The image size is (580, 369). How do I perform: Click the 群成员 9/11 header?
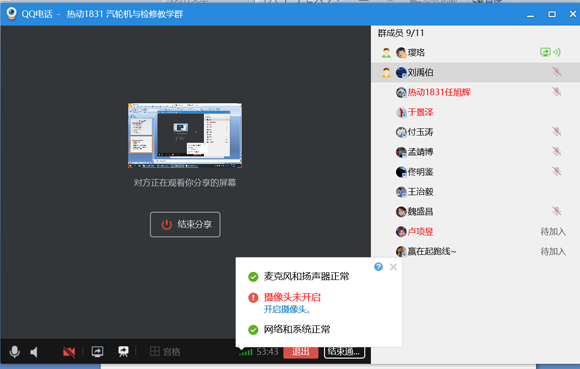coord(401,33)
